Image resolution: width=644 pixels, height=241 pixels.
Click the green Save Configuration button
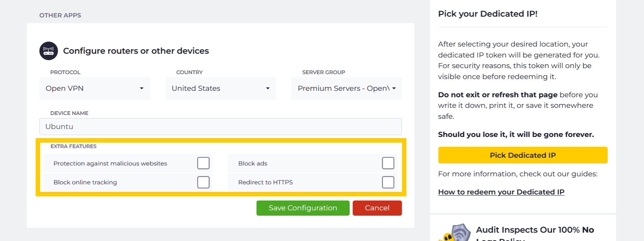point(303,208)
